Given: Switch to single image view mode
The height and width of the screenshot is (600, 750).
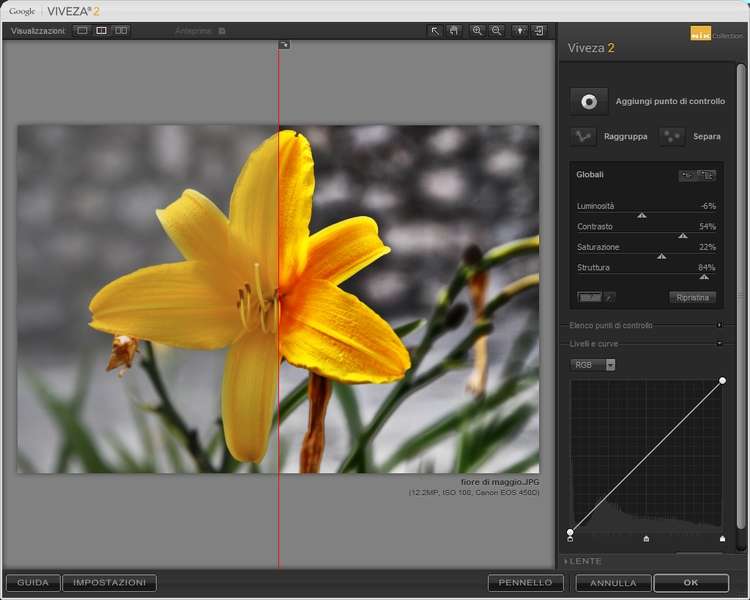Looking at the screenshot, I should tap(82, 31).
